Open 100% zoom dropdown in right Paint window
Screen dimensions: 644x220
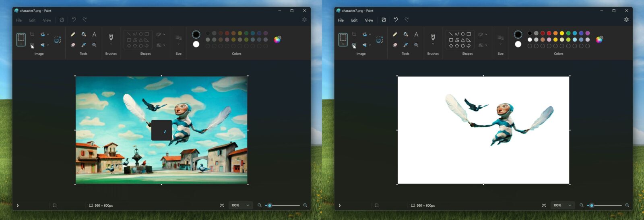(x=562, y=205)
